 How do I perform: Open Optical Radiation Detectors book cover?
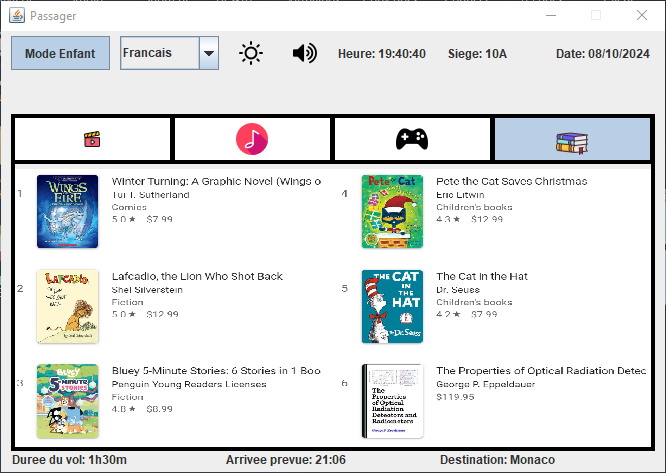click(x=392, y=400)
